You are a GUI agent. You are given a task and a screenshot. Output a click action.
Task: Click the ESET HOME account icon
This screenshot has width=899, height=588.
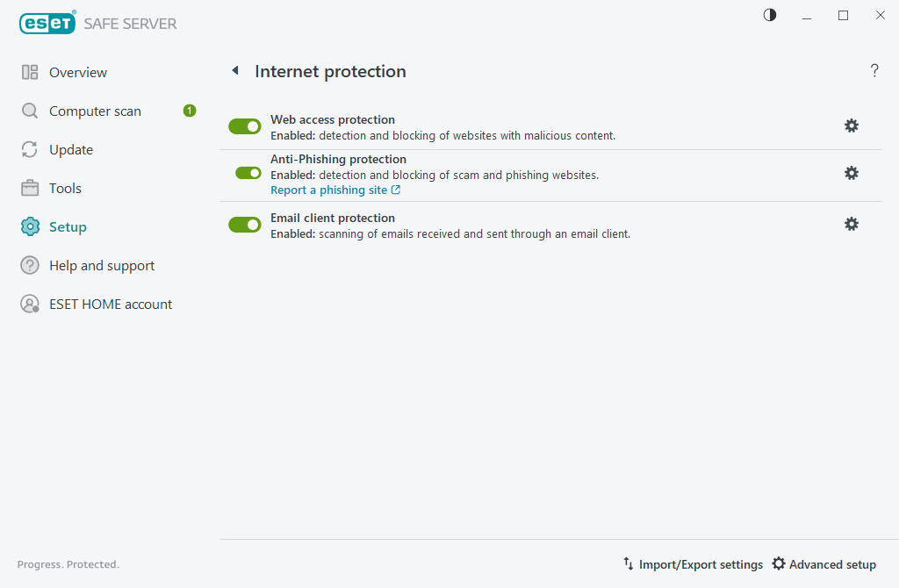tap(29, 304)
